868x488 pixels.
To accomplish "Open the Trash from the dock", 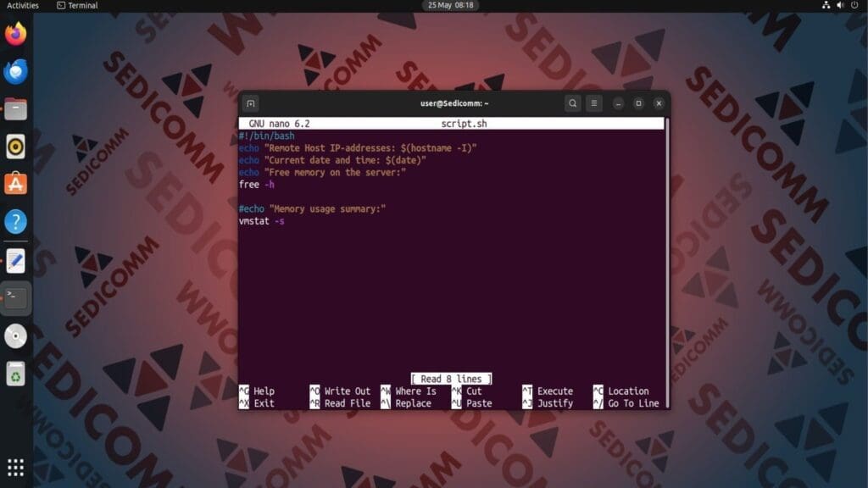I will 15,374.
